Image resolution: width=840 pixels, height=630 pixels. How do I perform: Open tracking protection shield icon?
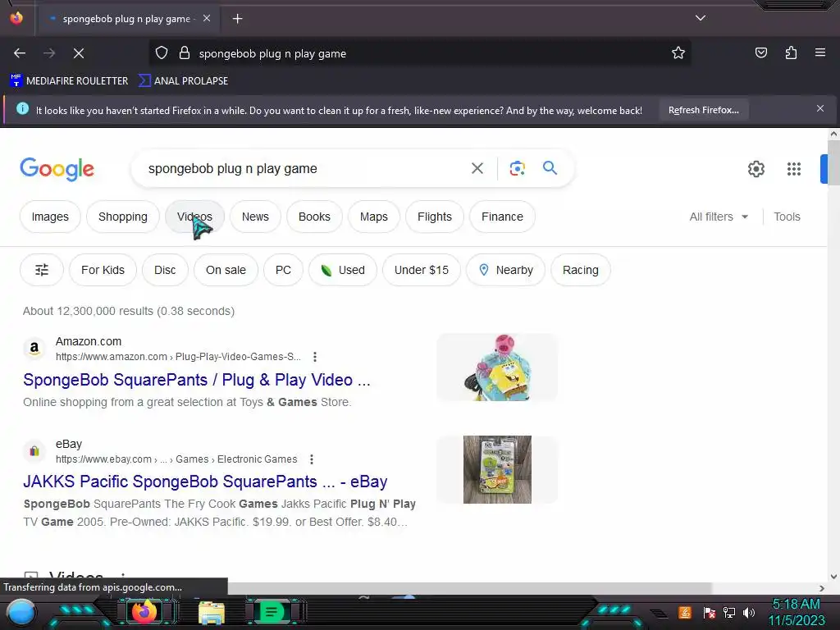(162, 53)
